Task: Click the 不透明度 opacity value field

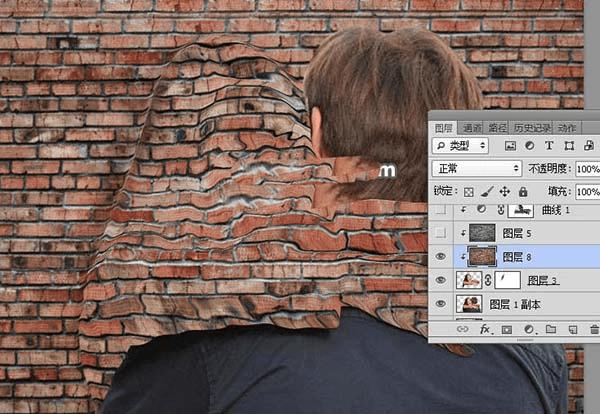Action: [x=588, y=169]
